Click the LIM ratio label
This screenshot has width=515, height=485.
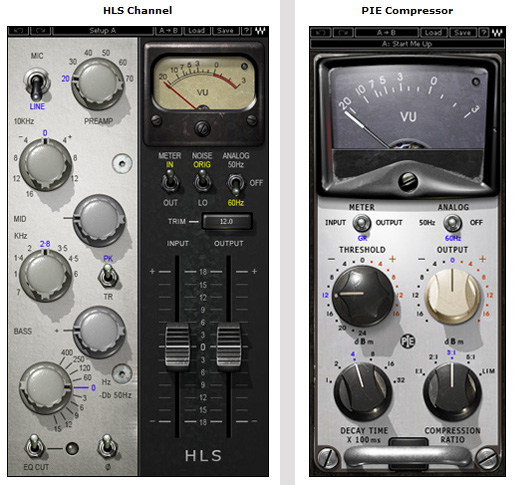click(x=488, y=371)
